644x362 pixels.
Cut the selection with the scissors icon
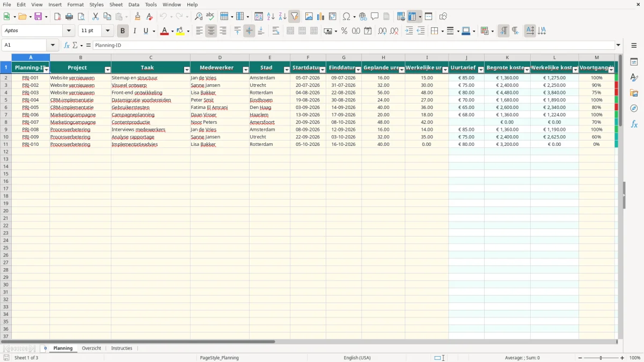tap(96, 17)
